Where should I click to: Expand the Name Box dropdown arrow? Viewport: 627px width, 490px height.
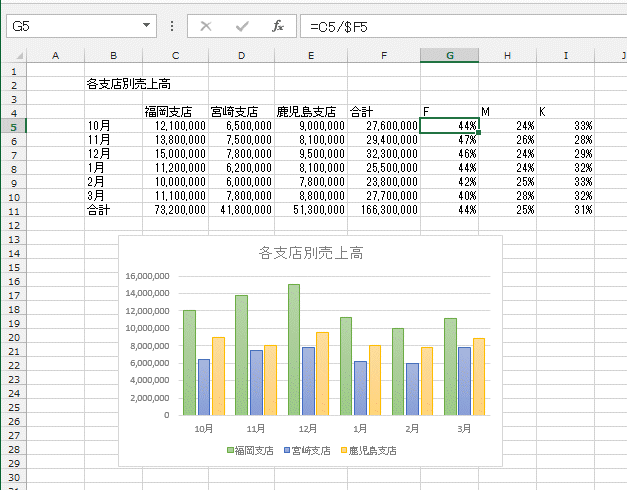147,26
